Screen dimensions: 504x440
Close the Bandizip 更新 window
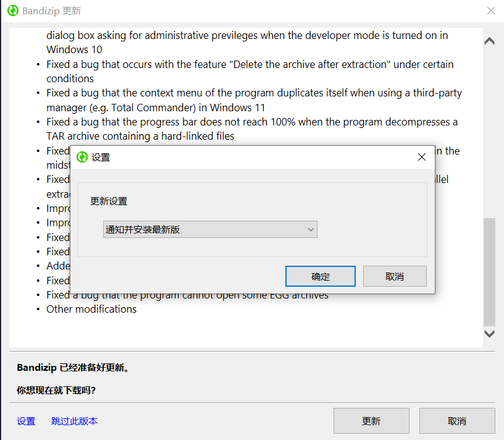[491, 11]
